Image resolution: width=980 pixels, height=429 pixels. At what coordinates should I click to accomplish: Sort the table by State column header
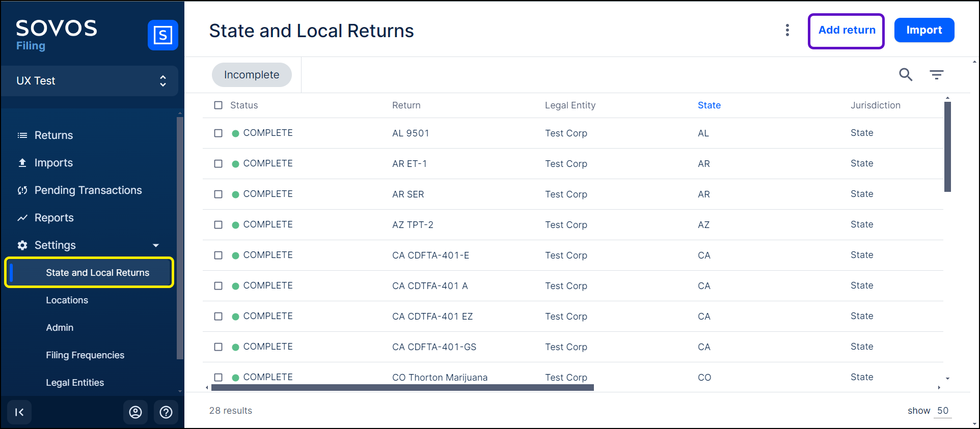[709, 105]
